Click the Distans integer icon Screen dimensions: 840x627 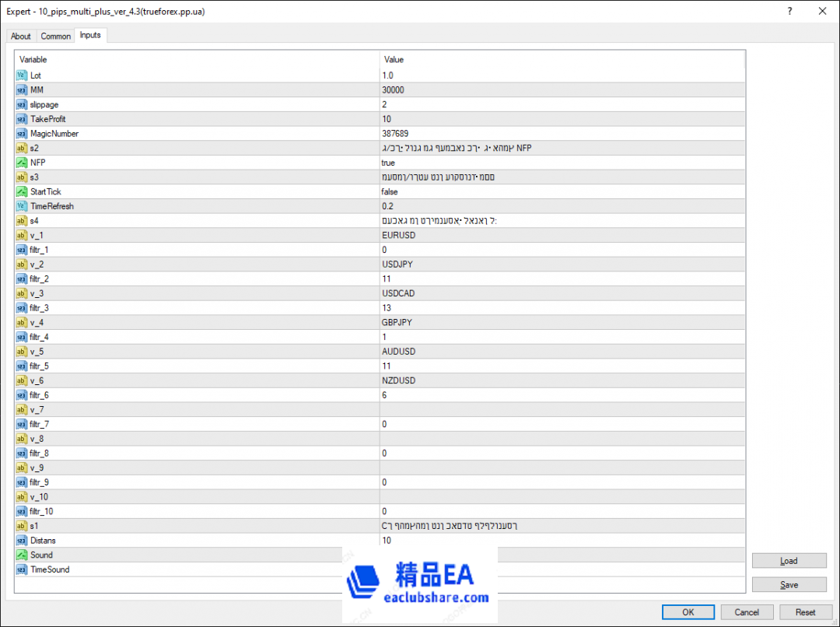(x=22, y=541)
